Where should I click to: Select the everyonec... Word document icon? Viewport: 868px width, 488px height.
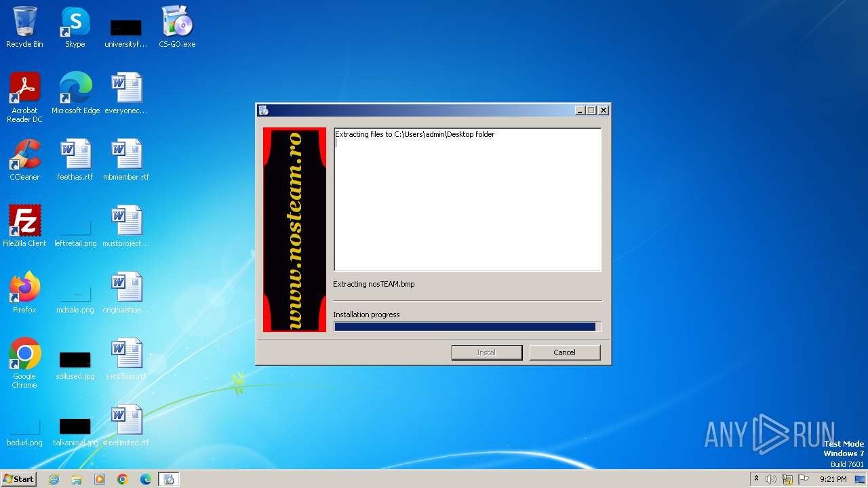coord(126,94)
